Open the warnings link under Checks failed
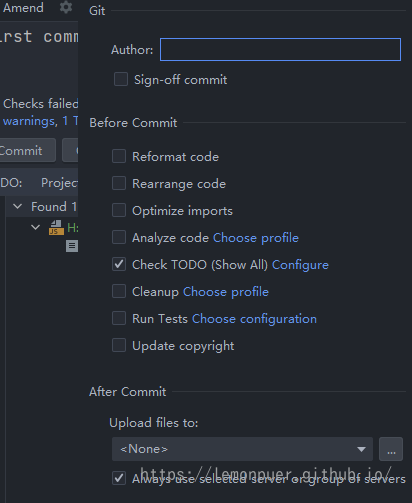Image resolution: width=412 pixels, height=503 pixels. (x=30, y=121)
